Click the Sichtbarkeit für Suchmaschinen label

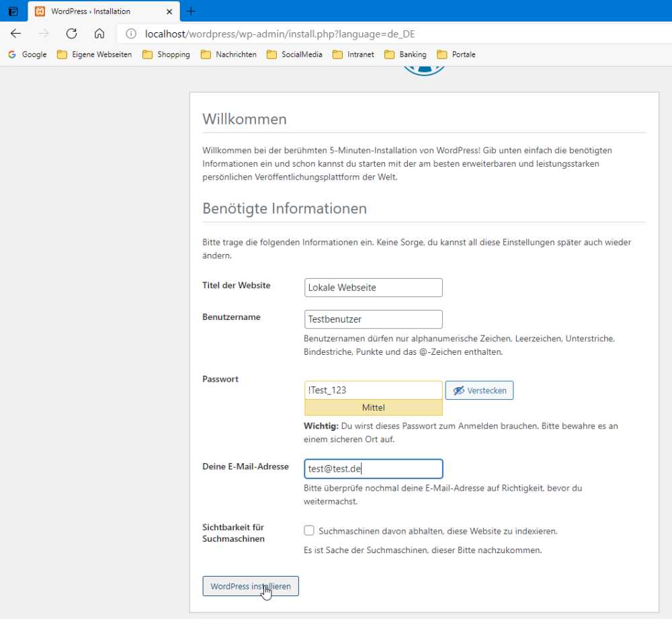click(234, 533)
